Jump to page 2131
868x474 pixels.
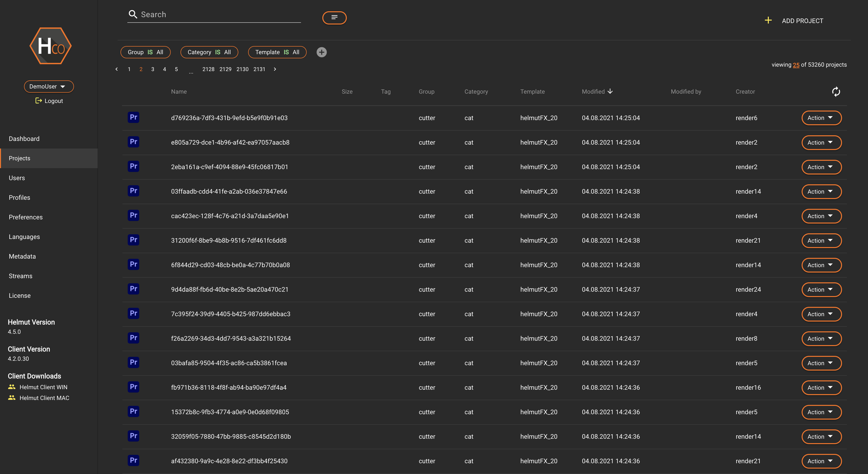pyautogui.click(x=259, y=69)
